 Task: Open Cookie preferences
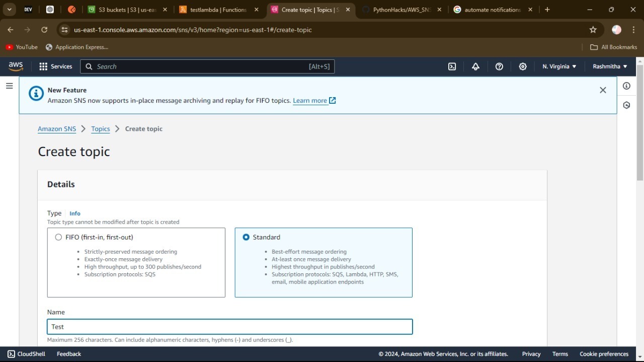pos(604,354)
